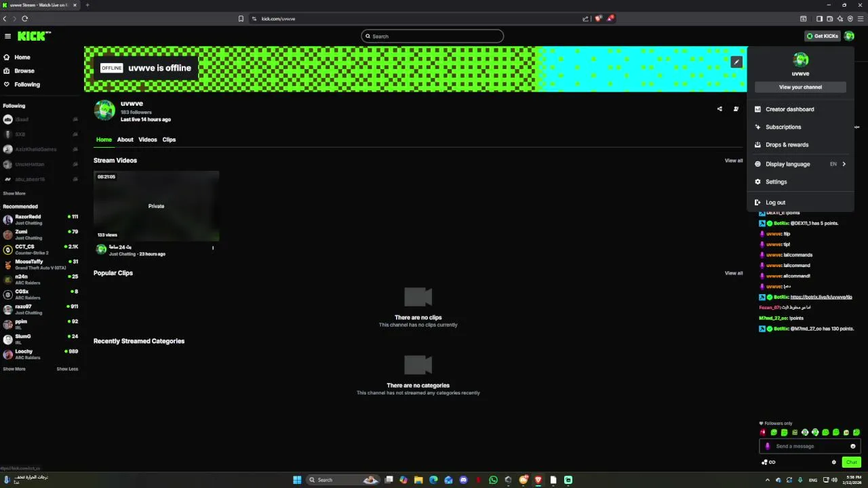Open chat settings gear icon
This screenshot has height=488, width=868.
click(x=834, y=462)
